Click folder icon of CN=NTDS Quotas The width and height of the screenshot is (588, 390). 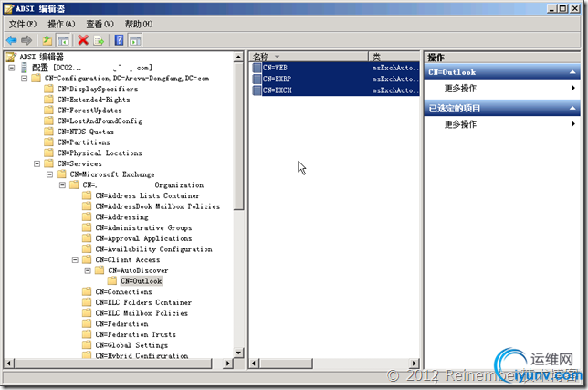pos(48,132)
